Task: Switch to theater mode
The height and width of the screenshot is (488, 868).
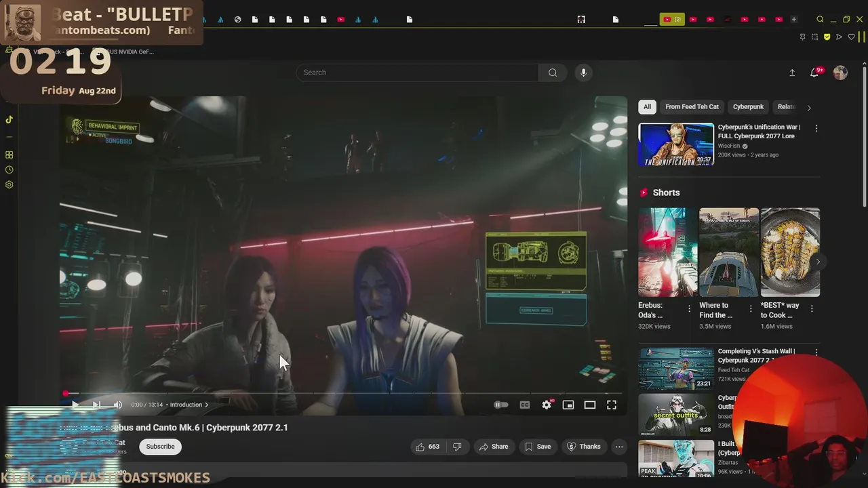Action: (590, 405)
